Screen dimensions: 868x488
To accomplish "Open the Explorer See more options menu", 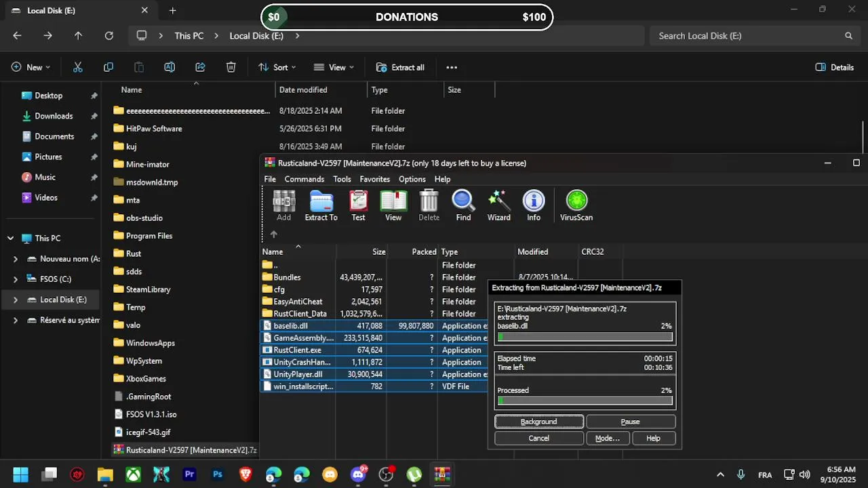I will point(452,67).
